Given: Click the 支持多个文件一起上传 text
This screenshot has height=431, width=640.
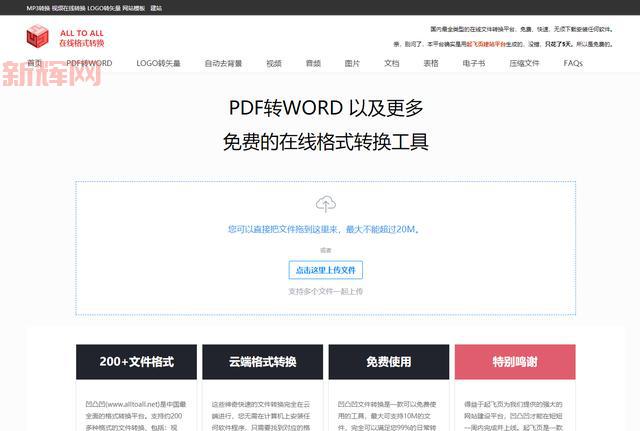Looking at the screenshot, I should [x=326, y=291].
